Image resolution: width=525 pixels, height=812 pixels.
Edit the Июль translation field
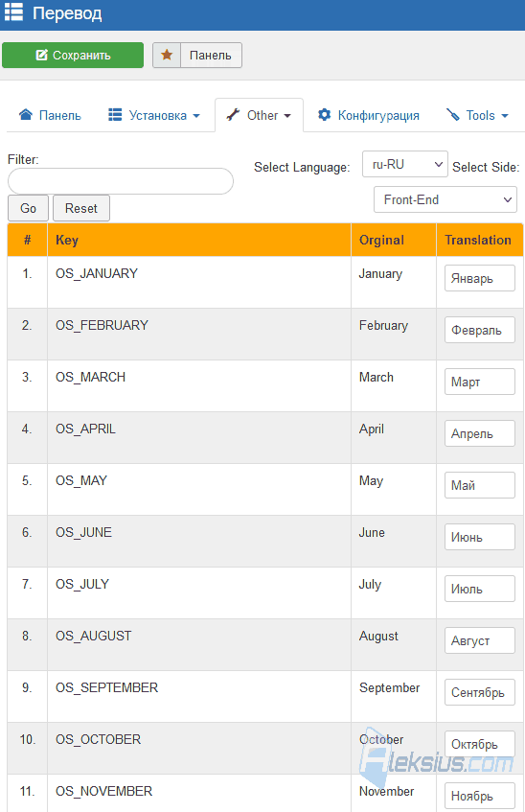click(480, 589)
